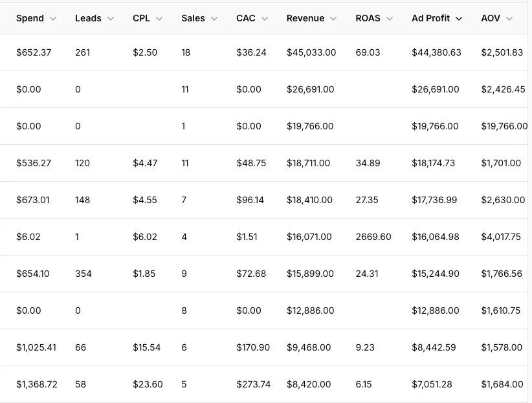Select the $23.60 CPL value
This screenshot has height=403, width=532.
(x=148, y=384)
